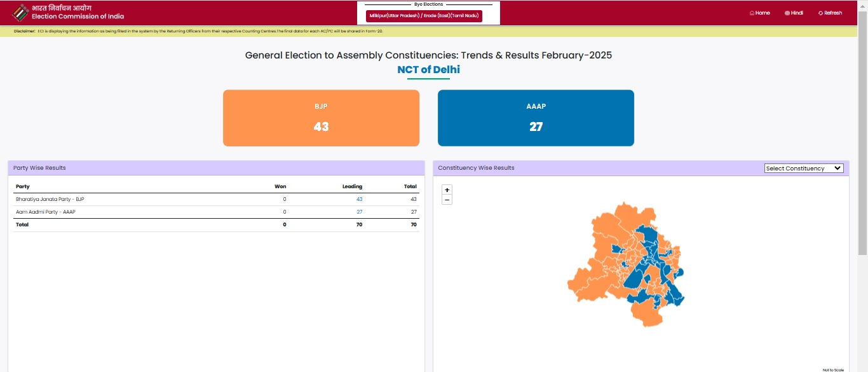Select the blue AAAP 27 results card
This screenshot has height=372, width=868.
(x=536, y=118)
